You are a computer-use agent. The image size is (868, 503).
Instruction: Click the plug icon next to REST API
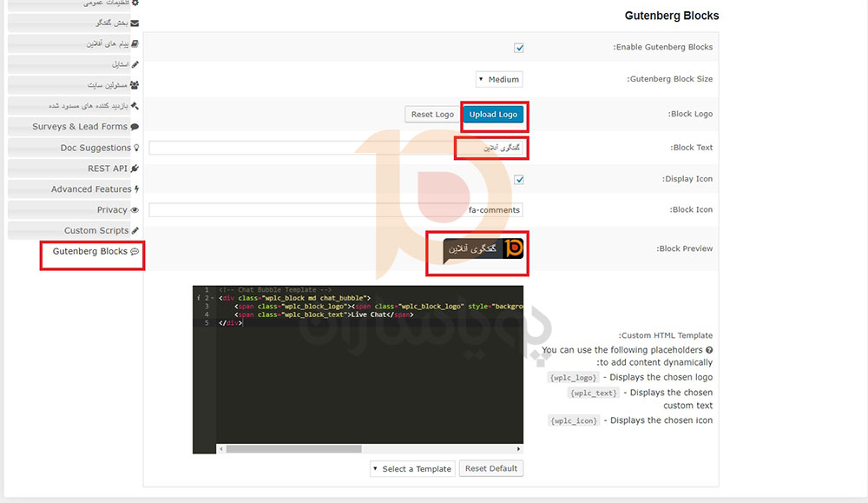click(135, 169)
